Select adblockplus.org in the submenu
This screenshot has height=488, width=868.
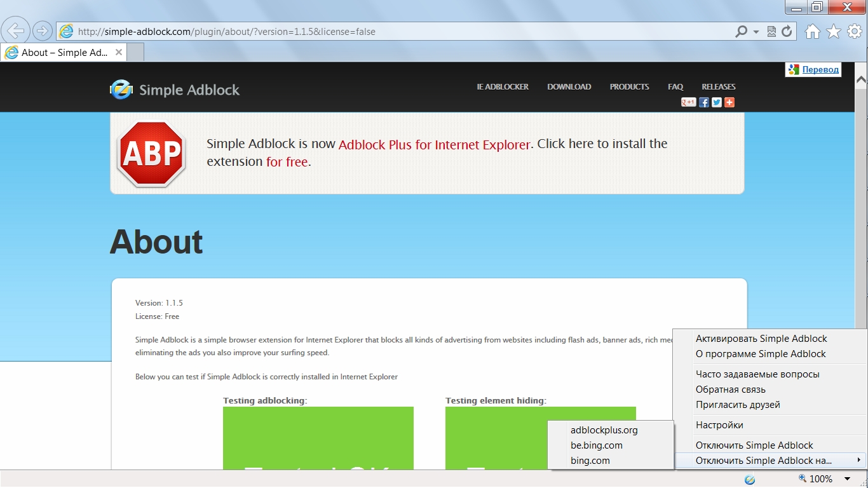[x=611, y=430]
